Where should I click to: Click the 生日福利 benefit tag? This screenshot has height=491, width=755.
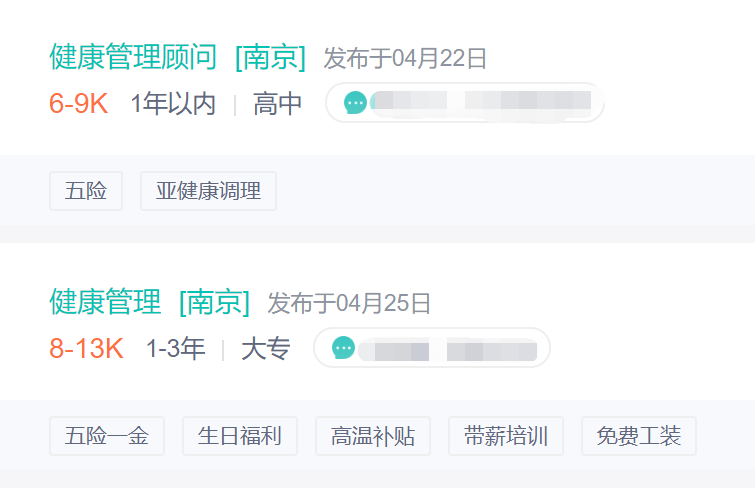[x=240, y=436]
